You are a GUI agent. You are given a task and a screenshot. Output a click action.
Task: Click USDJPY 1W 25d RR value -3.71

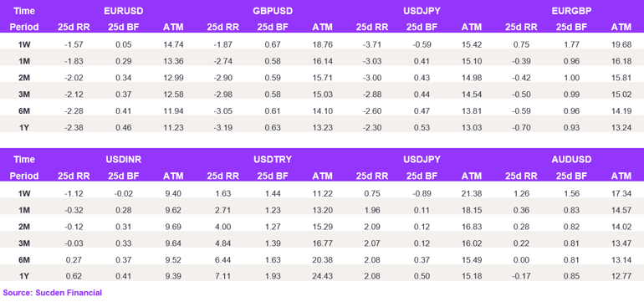[x=372, y=44]
